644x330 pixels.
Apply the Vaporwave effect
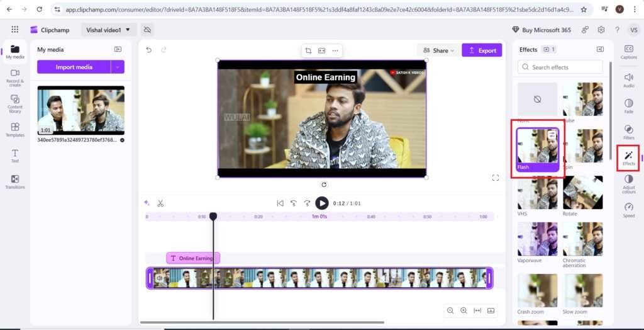(x=538, y=239)
